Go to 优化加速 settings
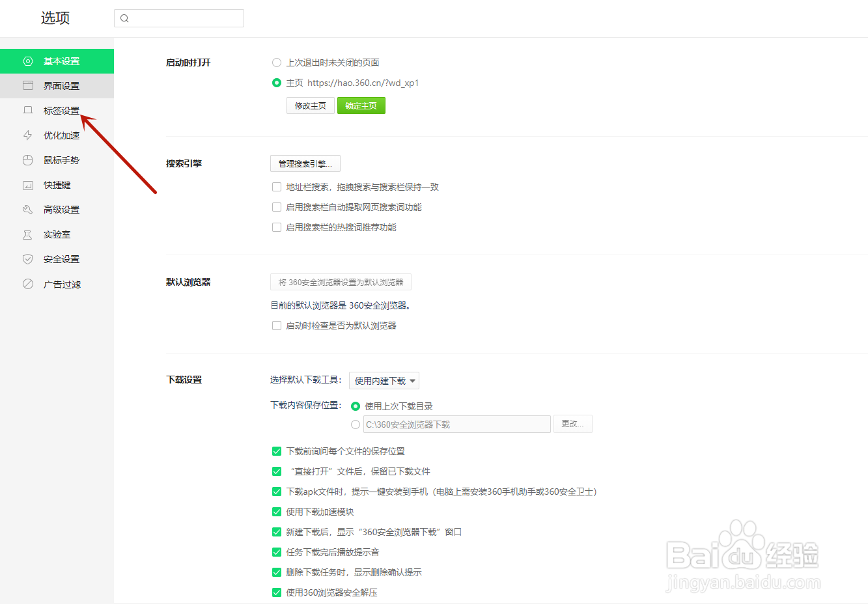 tap(57, 135)
